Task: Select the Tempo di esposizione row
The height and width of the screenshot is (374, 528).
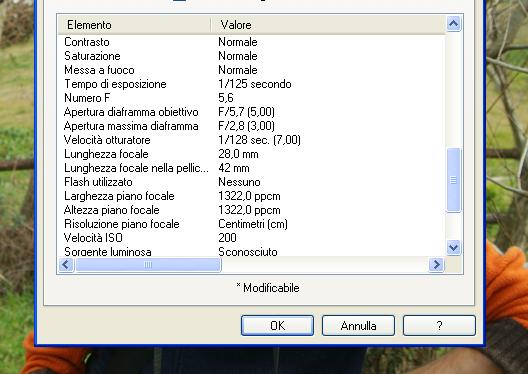Action: (x=252, y=84)
